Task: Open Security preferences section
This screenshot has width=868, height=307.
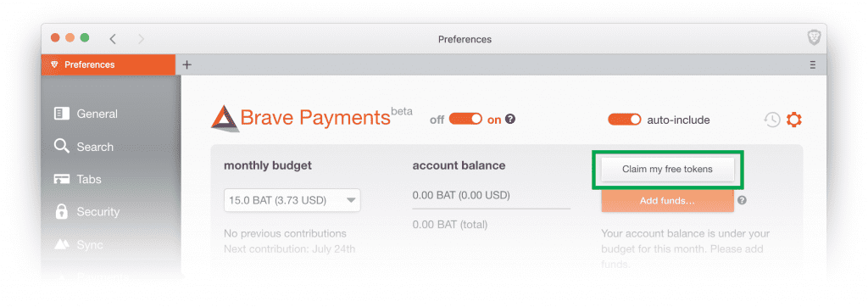Action: [x=87, y=212]
